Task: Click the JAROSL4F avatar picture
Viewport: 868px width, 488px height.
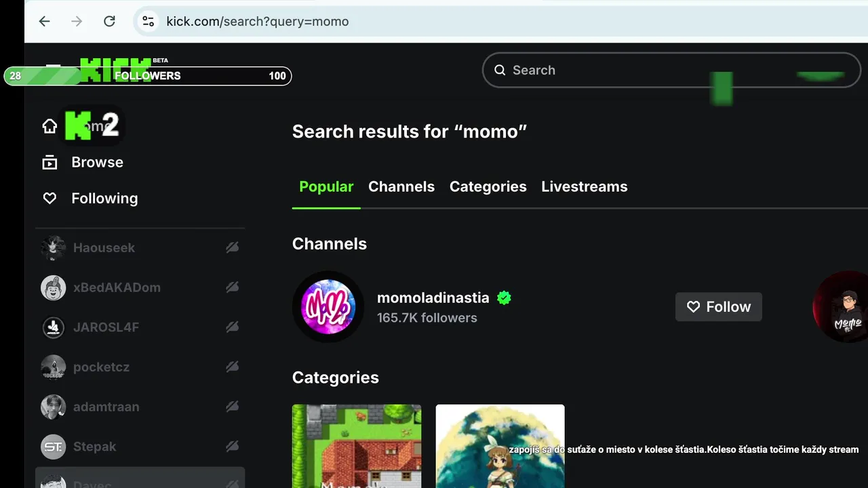Action: [x=53, y=327]
